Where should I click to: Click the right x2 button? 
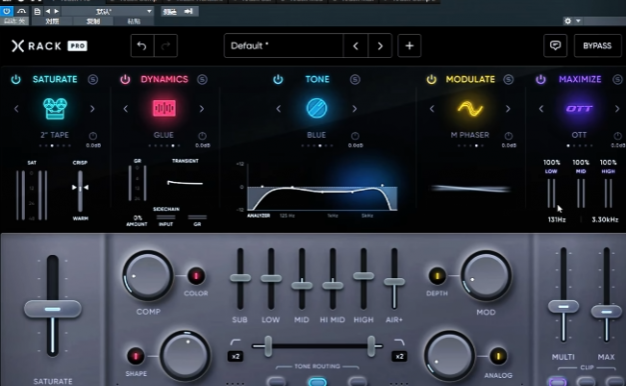(399, 356)
